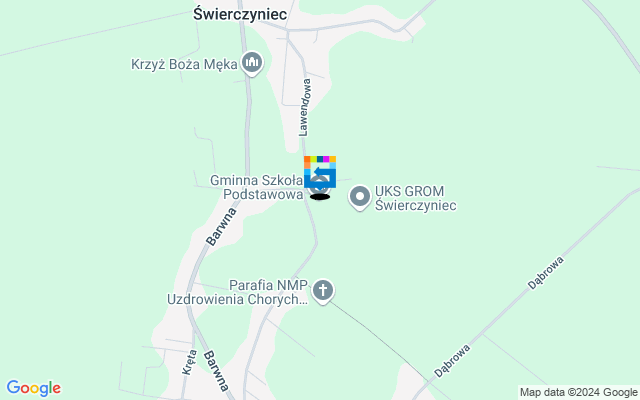Click the Świerczyniec village name label
This screenshot has width=640, height=400.
click(240, 14)
